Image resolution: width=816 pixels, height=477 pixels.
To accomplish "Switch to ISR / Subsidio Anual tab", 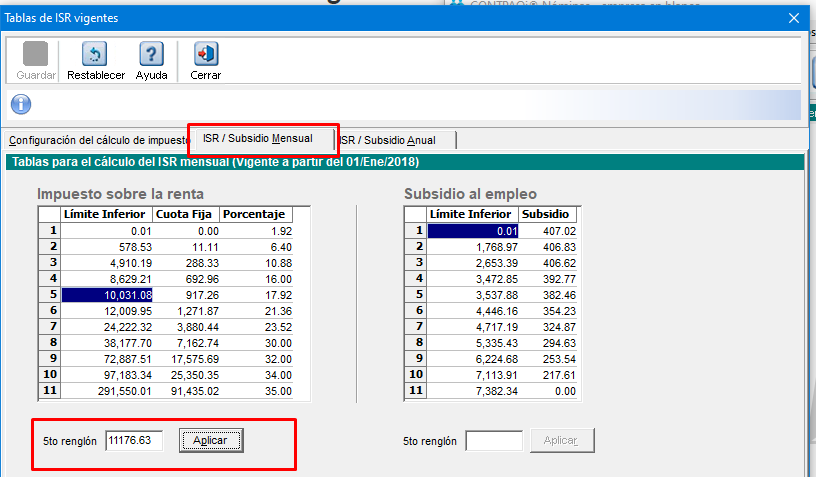I will point(398,140).
